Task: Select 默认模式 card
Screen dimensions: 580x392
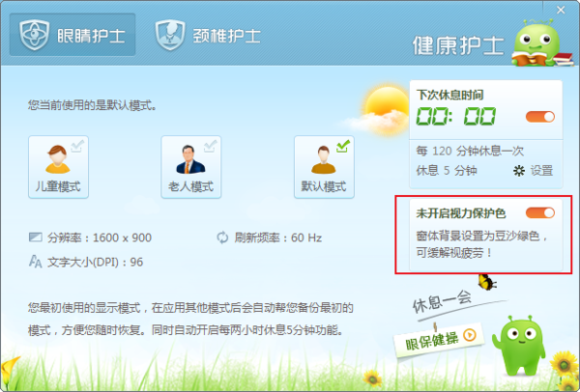Action: (324, 167)
